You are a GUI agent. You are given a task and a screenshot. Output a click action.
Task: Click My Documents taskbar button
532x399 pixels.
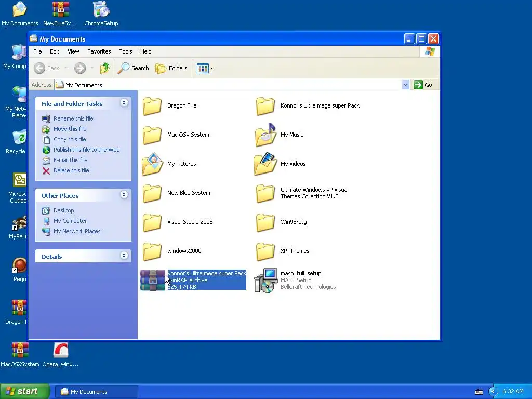coord(97,392)
